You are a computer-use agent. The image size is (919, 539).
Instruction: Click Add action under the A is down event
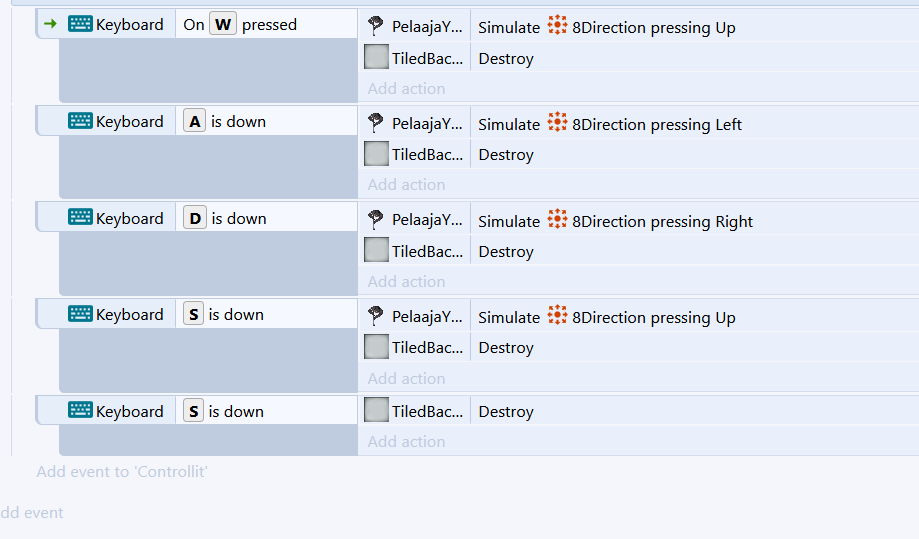coord(406,185)
